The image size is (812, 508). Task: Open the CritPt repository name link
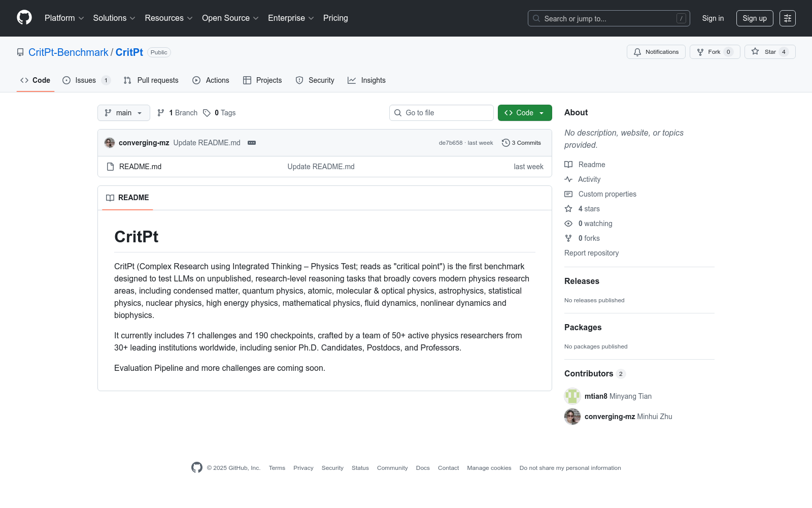(129, 52)
